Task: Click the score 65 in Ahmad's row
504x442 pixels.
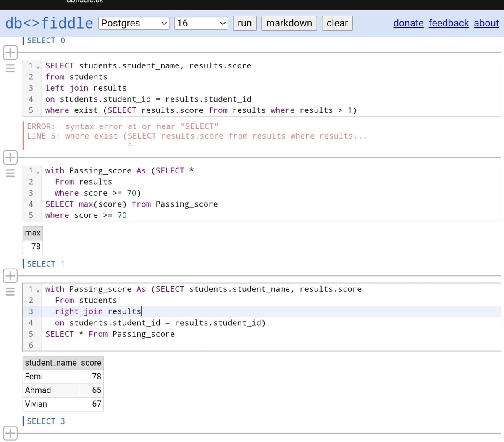Action: point(91,390)
